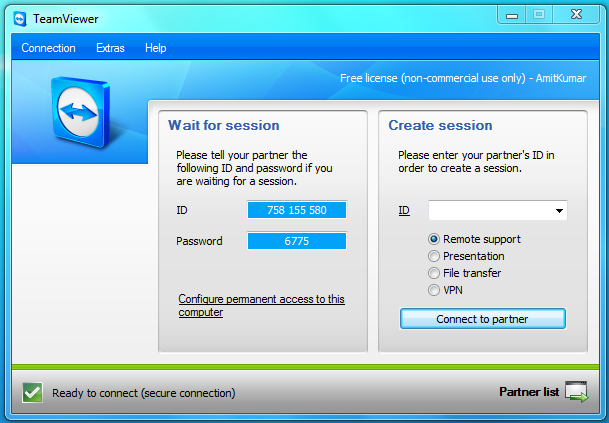Click the Create session heading
Screen dimensions: 609x423
[440, 125]
